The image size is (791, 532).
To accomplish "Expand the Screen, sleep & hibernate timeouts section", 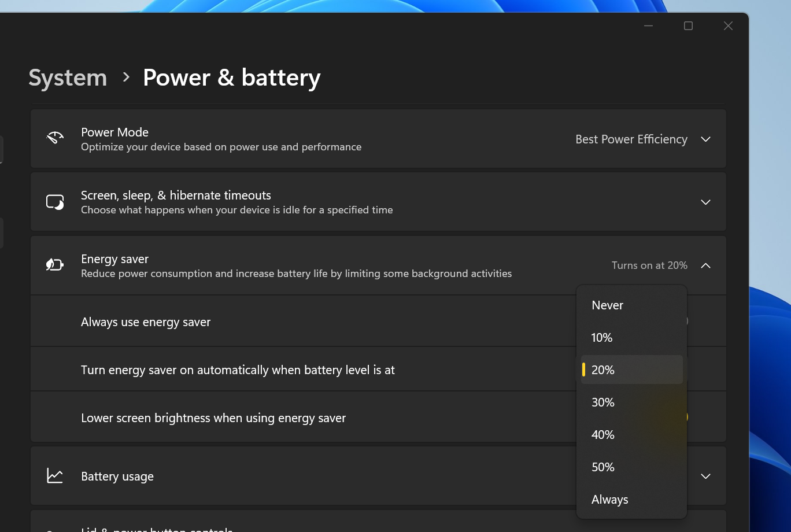I will (x=705, y=202).
